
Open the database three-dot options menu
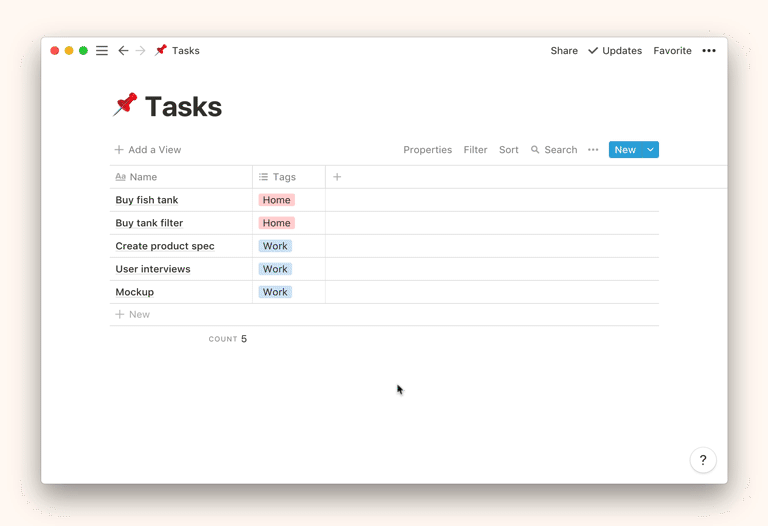tap(593, 150)
